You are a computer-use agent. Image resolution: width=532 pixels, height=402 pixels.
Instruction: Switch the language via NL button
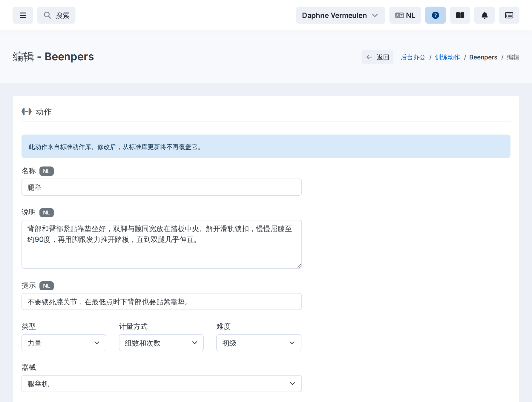tap(405, 15)
